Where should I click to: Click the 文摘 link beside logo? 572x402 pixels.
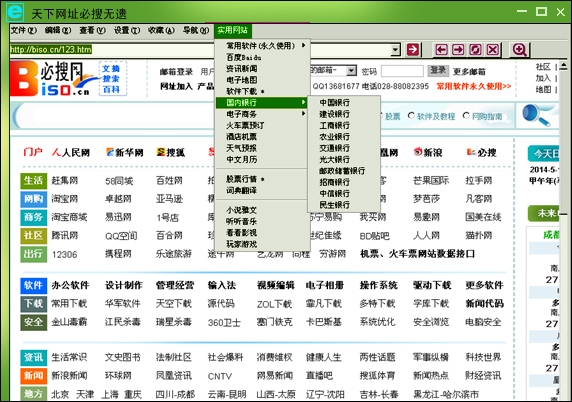111,69
